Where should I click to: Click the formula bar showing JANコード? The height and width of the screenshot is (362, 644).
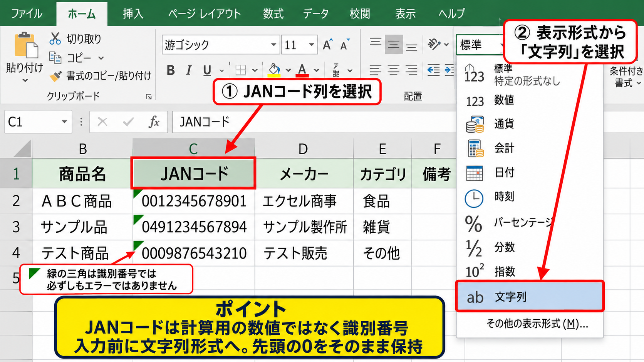point(314,122)
